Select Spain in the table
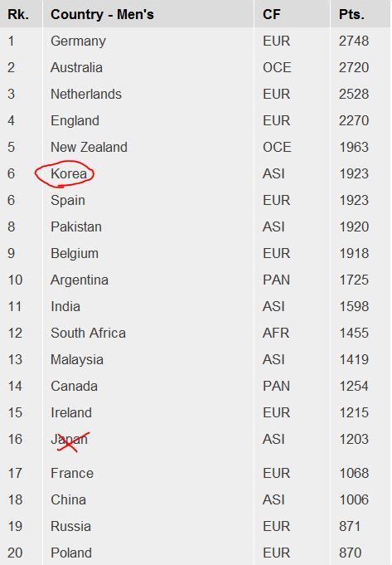The image size is (392, 565). point(68,200)
